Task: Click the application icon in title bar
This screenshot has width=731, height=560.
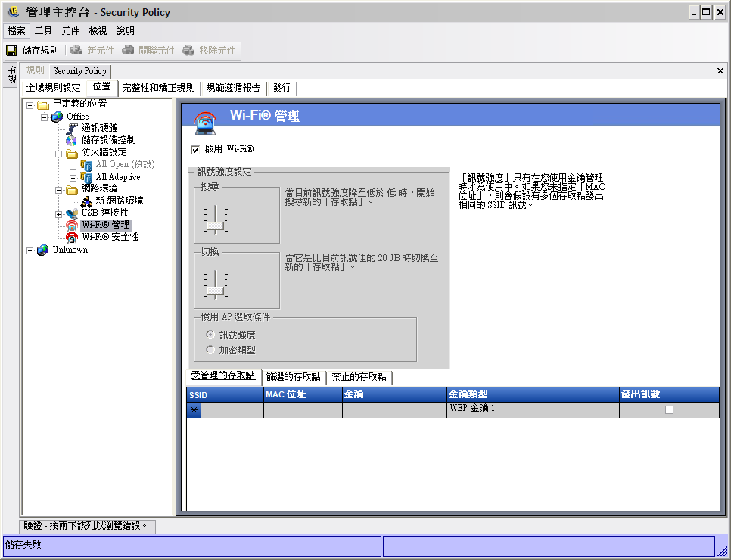Action: [x=14, y=11]
